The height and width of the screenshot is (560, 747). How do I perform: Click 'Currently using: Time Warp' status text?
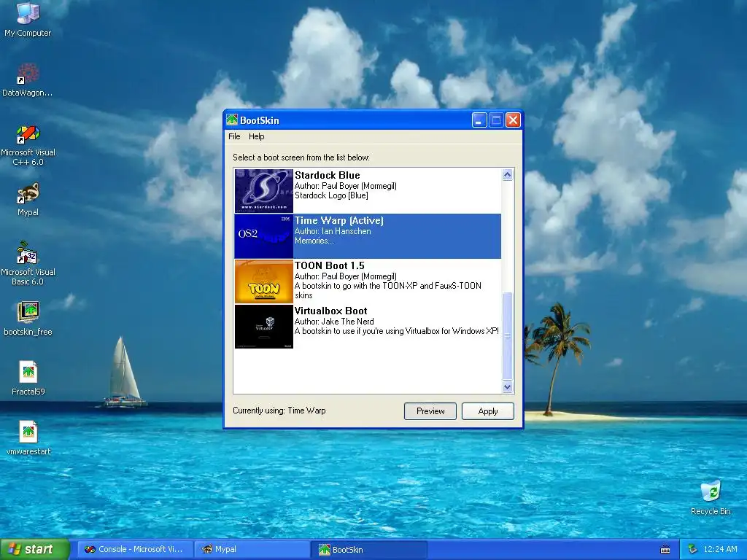[279, 411]
